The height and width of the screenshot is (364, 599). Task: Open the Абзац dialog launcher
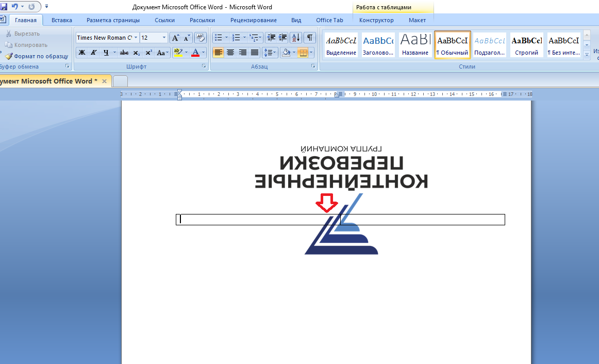(313, 66)
